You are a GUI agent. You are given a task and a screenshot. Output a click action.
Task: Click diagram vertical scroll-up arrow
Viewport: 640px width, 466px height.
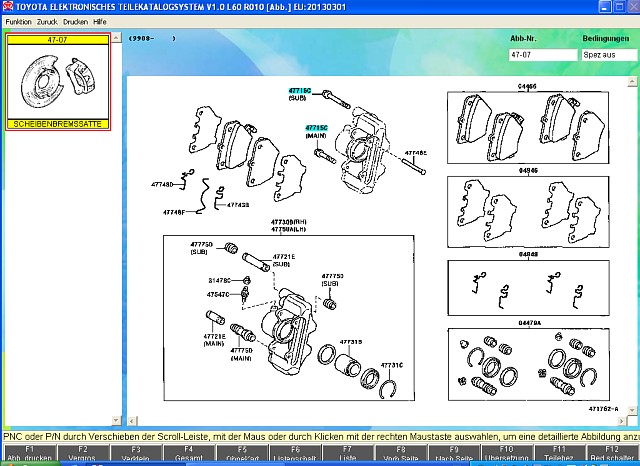point(632,81)
